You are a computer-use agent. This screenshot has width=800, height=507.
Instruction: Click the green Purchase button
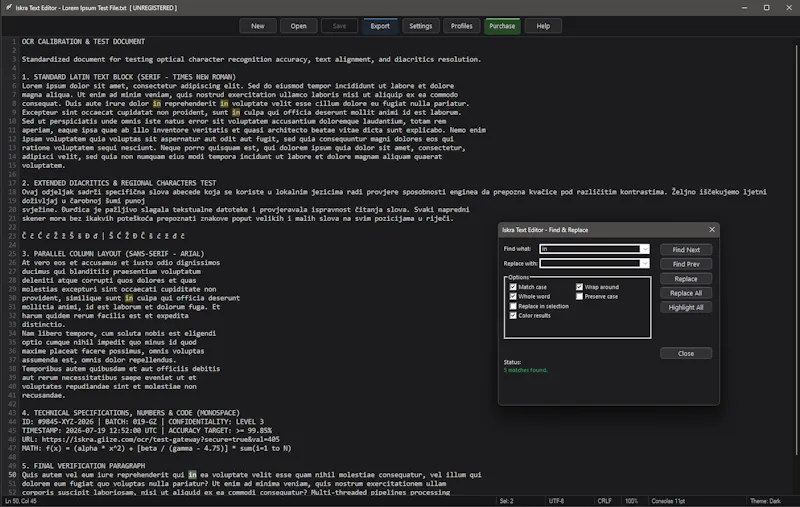(503, 26)
